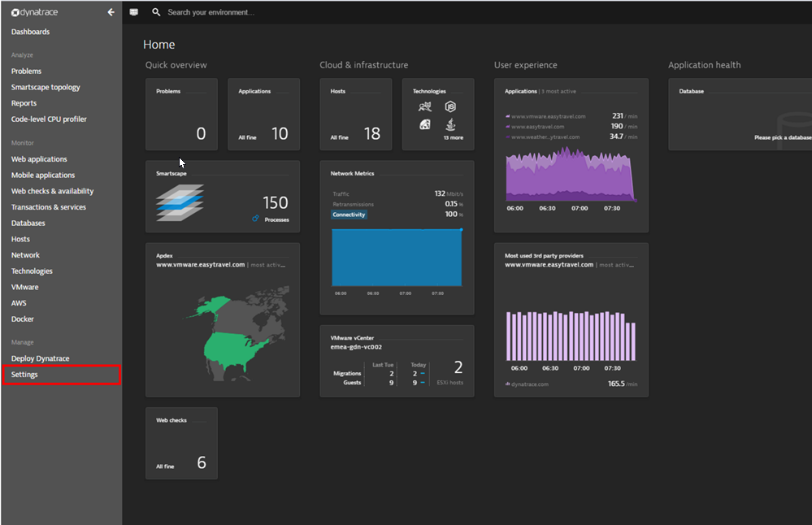Open the VMware vCenter emea-gdn-vc002 tile
Screen dimensions: 812x525
[x=397, y=362]
